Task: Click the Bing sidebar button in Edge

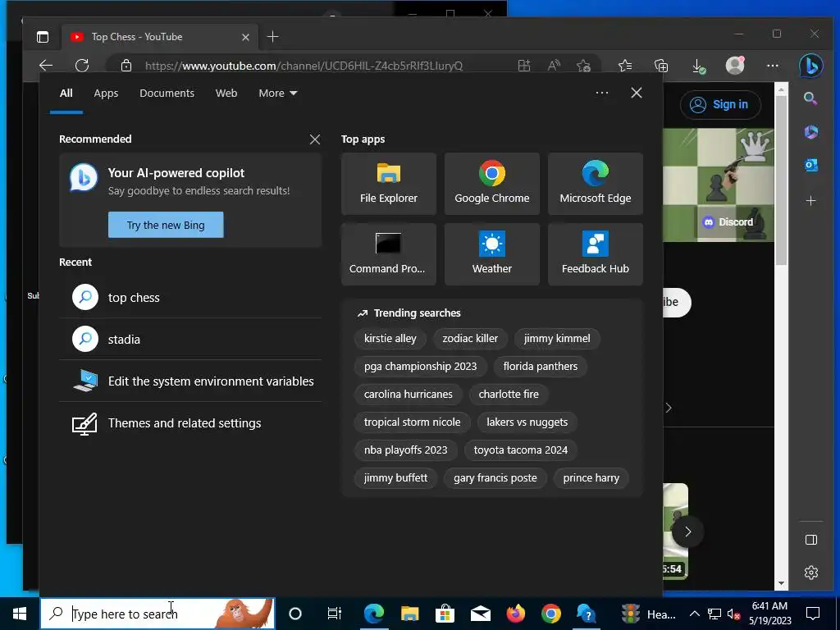Action: [811, 66]
